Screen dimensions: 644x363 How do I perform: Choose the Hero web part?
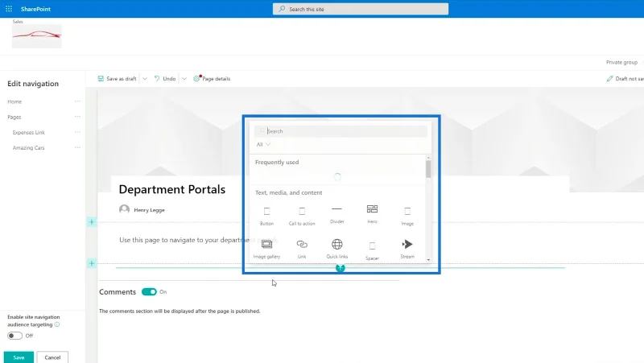(372, 214)
